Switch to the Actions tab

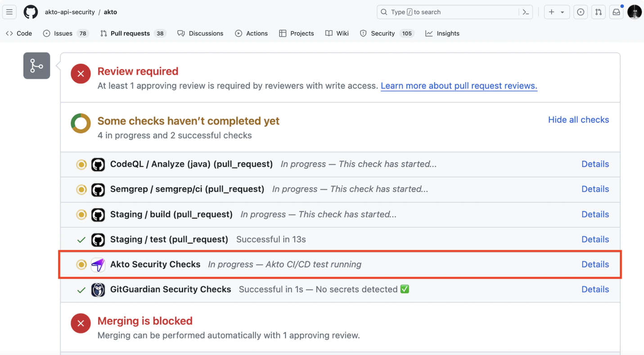(x=251, y=33)
